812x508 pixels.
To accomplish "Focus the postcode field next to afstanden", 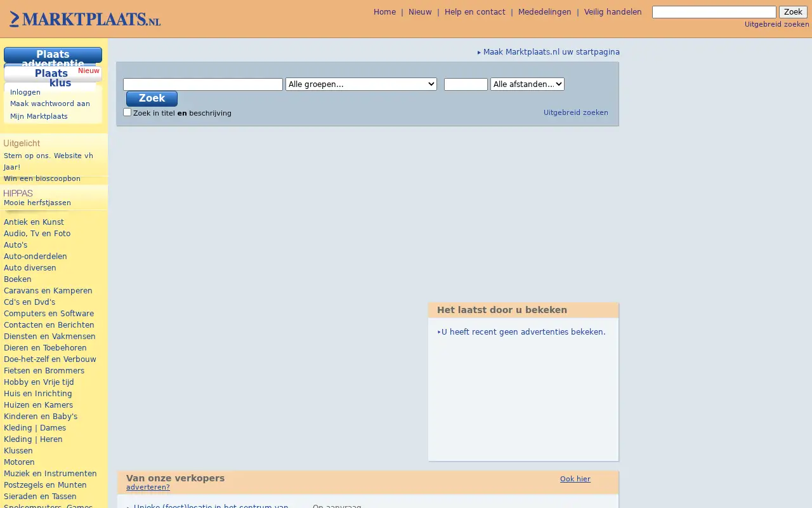I will [x=466, y=84].
